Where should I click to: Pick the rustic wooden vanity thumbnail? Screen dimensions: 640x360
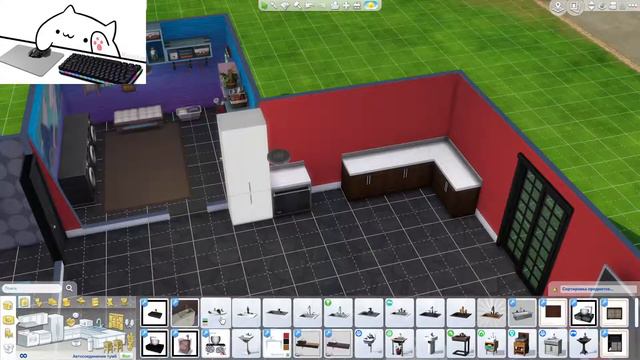[522, 343]
